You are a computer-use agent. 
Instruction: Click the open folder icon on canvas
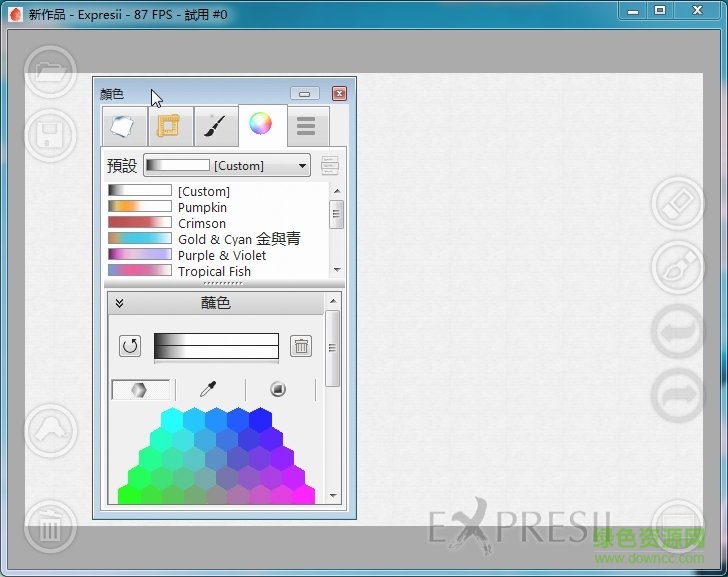point(49,72)
